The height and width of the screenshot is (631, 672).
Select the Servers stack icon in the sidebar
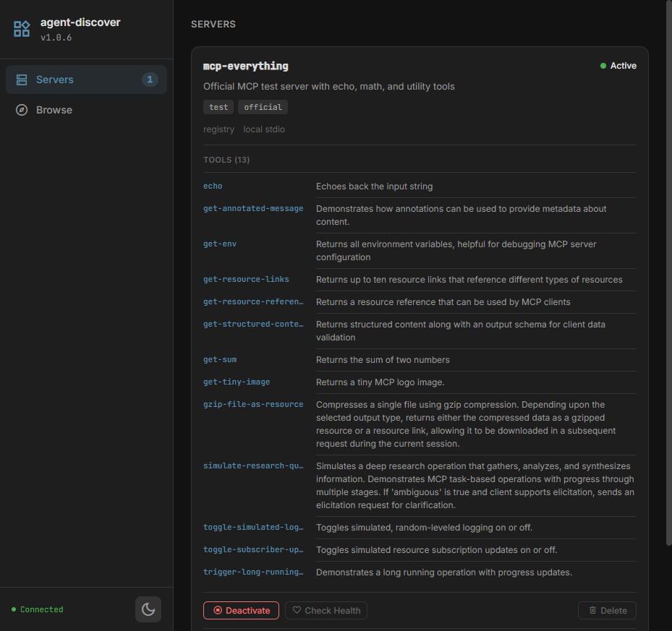point(22,80)
